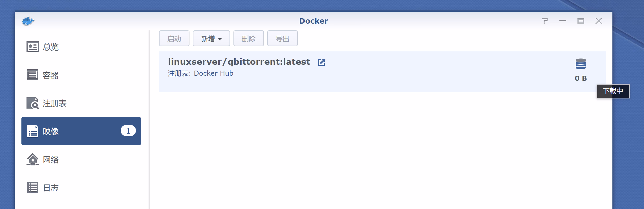The width and height of the screenshot is (644, 209).
Task: Expand the 新增 dropdown button
Action: (x=211, y=39)
